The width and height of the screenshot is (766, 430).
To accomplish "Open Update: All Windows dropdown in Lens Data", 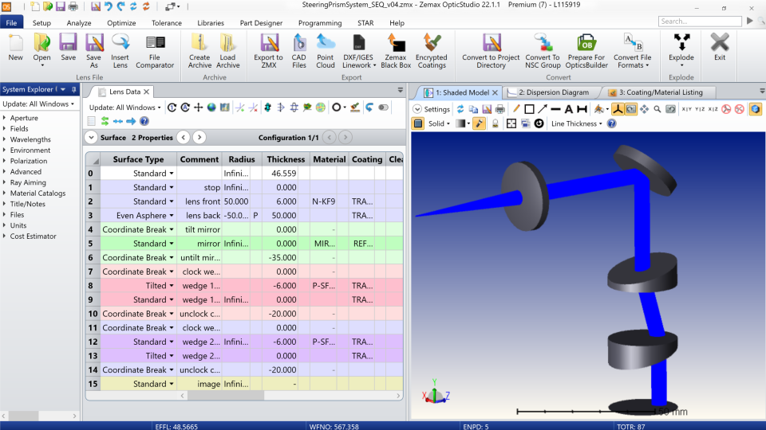I will pos(125,108).
